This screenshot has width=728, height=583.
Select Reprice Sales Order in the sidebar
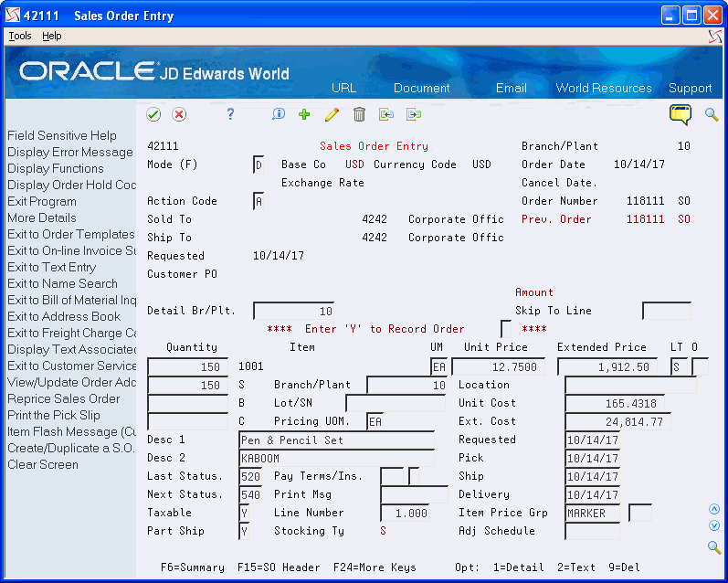click(x=64, y=398)
